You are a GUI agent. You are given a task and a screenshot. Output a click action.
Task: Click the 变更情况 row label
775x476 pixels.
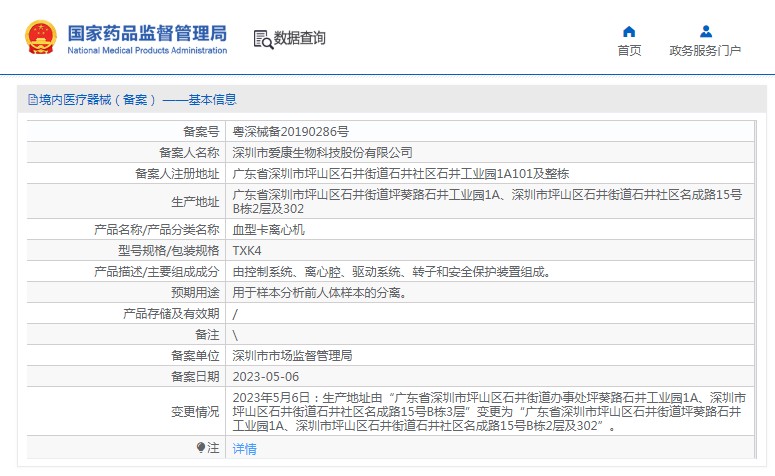pyautogui.click(x=195, y=412)
